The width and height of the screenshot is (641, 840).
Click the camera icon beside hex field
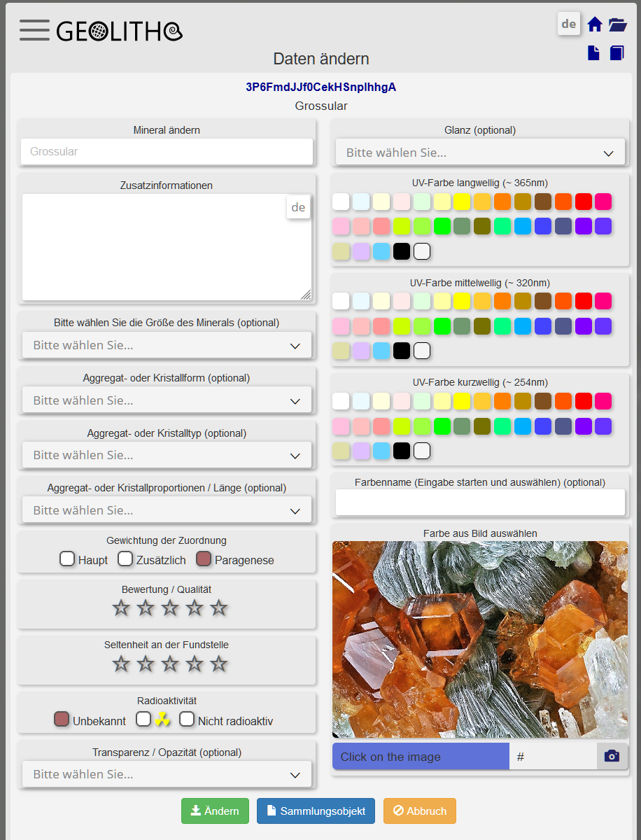(612, 756)
